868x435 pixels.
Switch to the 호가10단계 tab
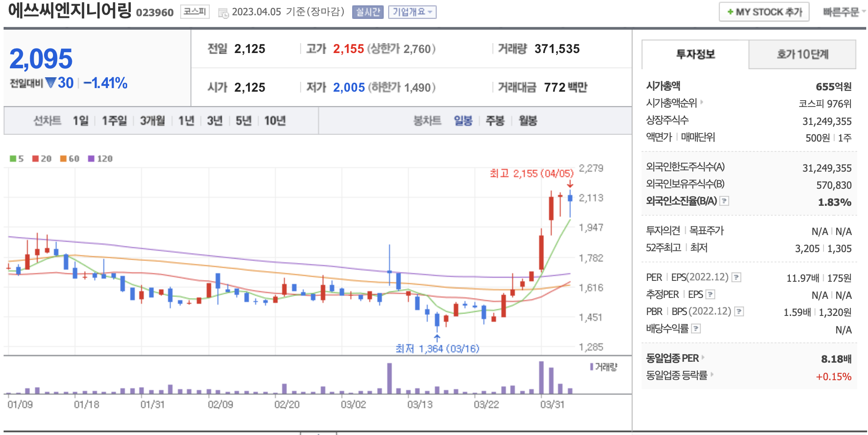tap(802, 54)
